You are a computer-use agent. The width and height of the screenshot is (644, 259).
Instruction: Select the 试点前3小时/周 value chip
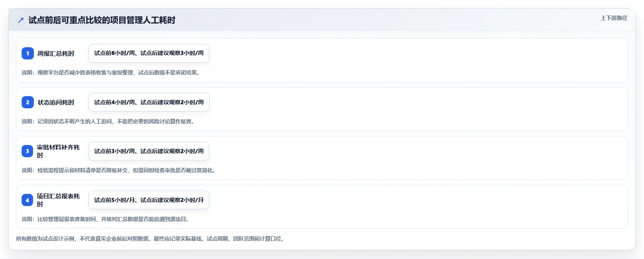(x=149, y=151)
